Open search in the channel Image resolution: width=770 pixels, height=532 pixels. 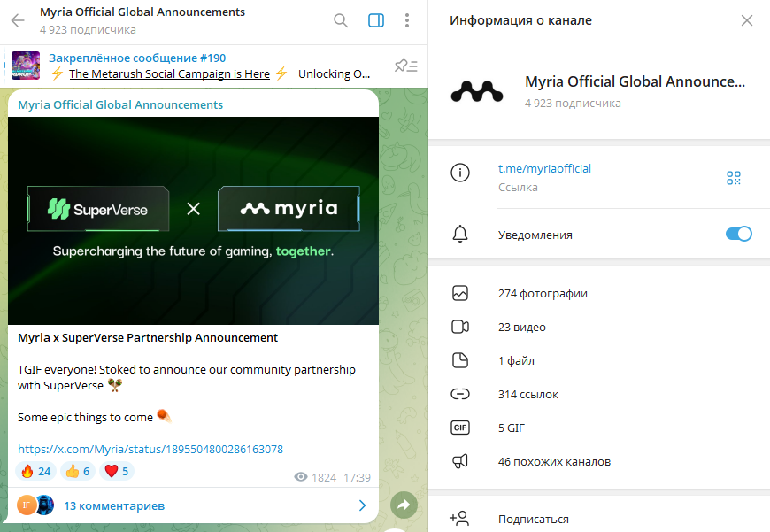click(341, 20)
